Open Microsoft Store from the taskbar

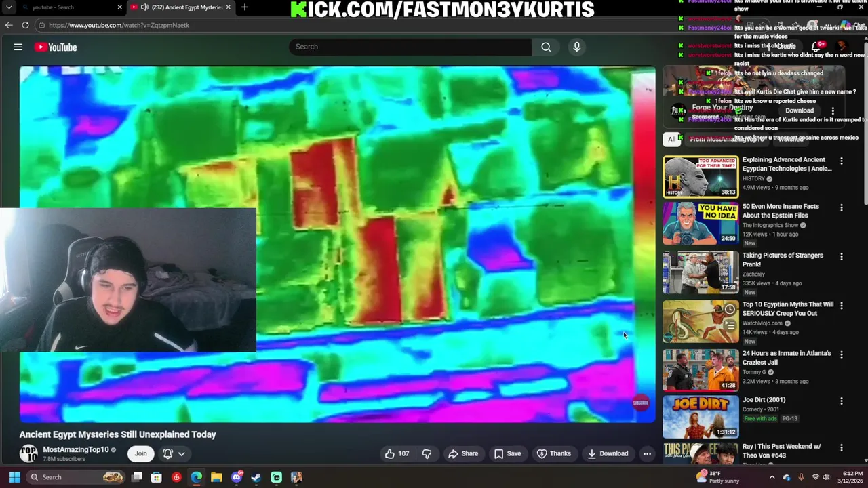(x=156, y=477)
